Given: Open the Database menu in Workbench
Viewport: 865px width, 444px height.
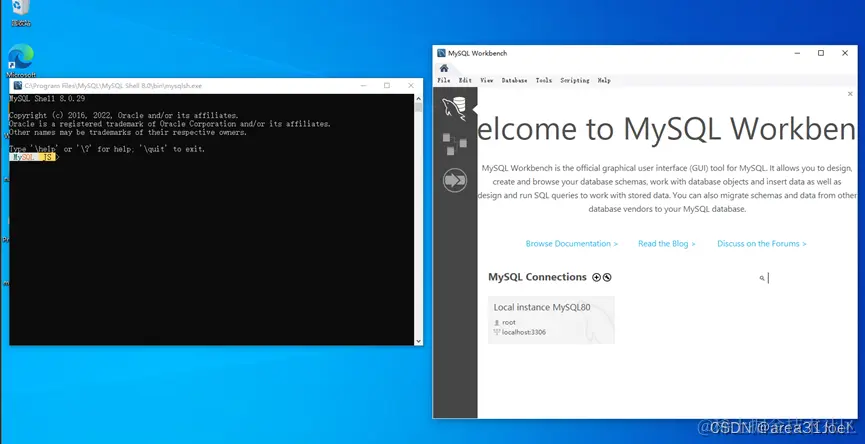Looking at the screenshot, I should coord(514,81).
